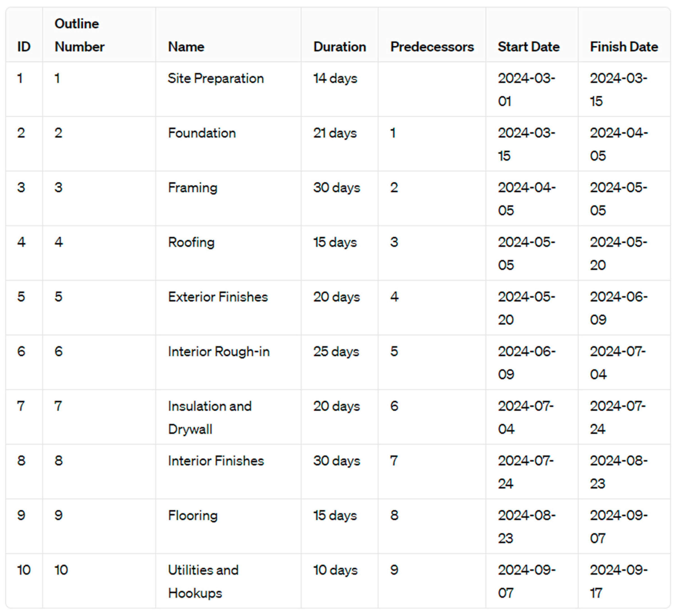
Task: Select the Insulation and Drywall cell
Action: point(210,418)
